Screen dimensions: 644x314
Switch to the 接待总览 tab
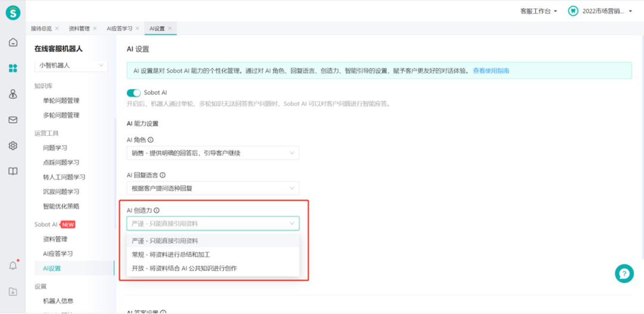pyautogui.click(x=42, y=29)
